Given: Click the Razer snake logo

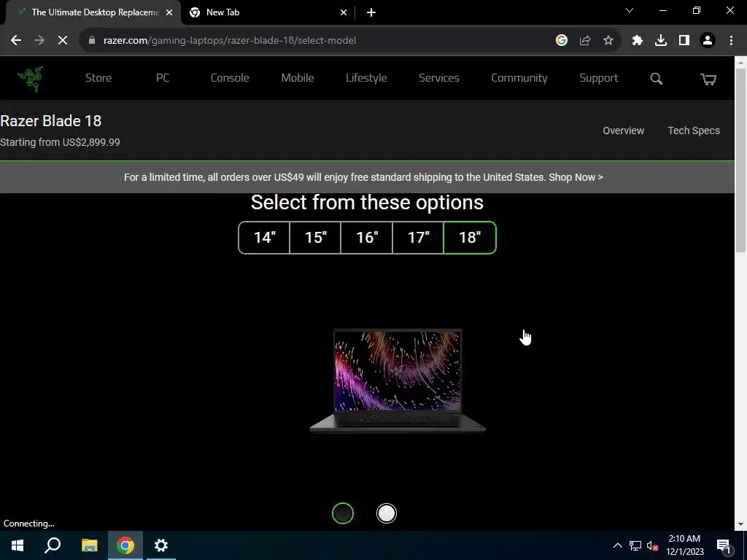Looking at the screenshot, I should (31, 79).
